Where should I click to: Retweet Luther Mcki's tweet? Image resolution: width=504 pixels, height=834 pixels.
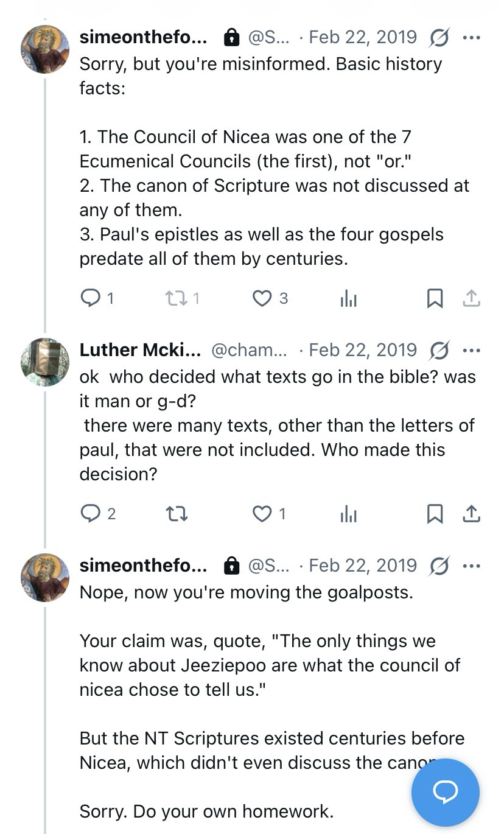[x=176, y=514]
